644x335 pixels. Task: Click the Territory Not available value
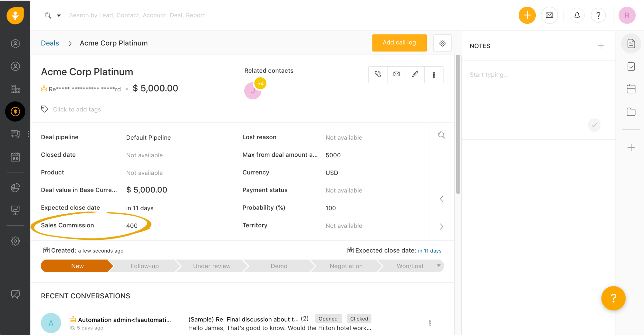[344, 226]
